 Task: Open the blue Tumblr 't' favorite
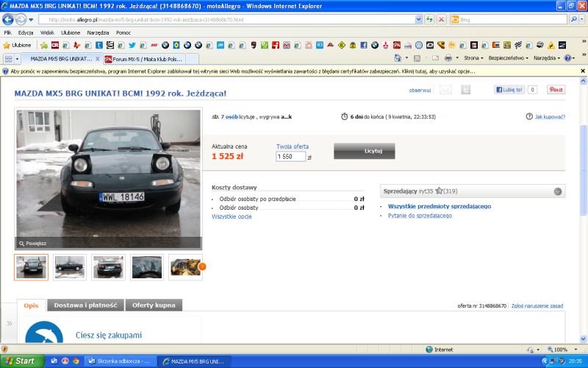99,45
